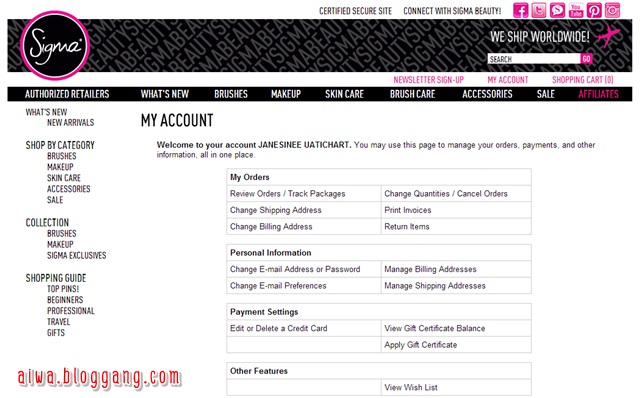Click the speech-bubble S blog icon
This screenshot has height=398, width=640.
[x=557, y=10]
